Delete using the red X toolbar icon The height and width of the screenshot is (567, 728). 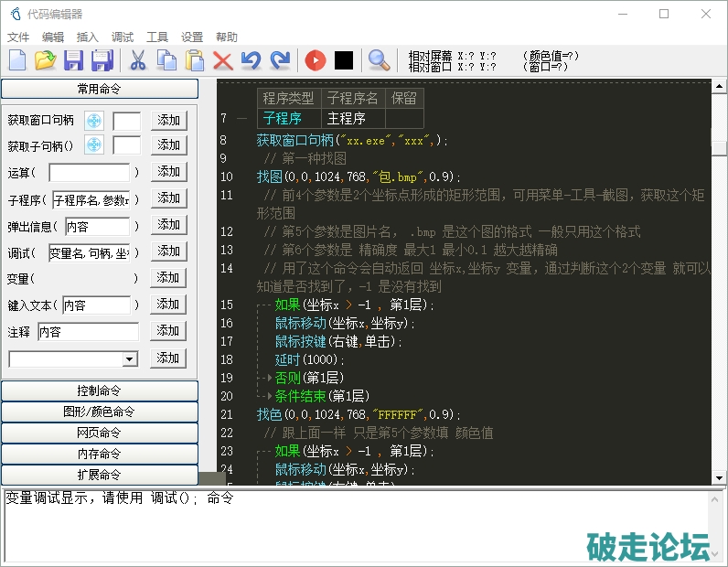tap(222, 61)
